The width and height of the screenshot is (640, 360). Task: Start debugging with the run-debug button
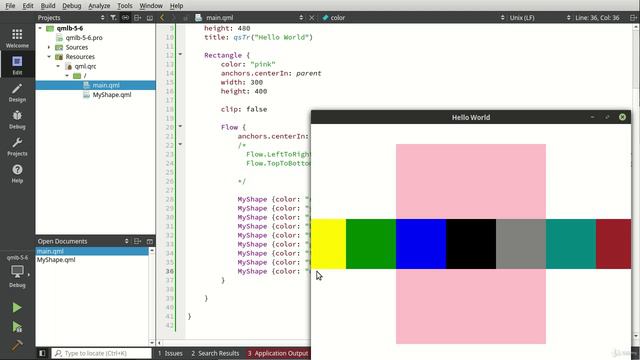(x=17, y=327)
